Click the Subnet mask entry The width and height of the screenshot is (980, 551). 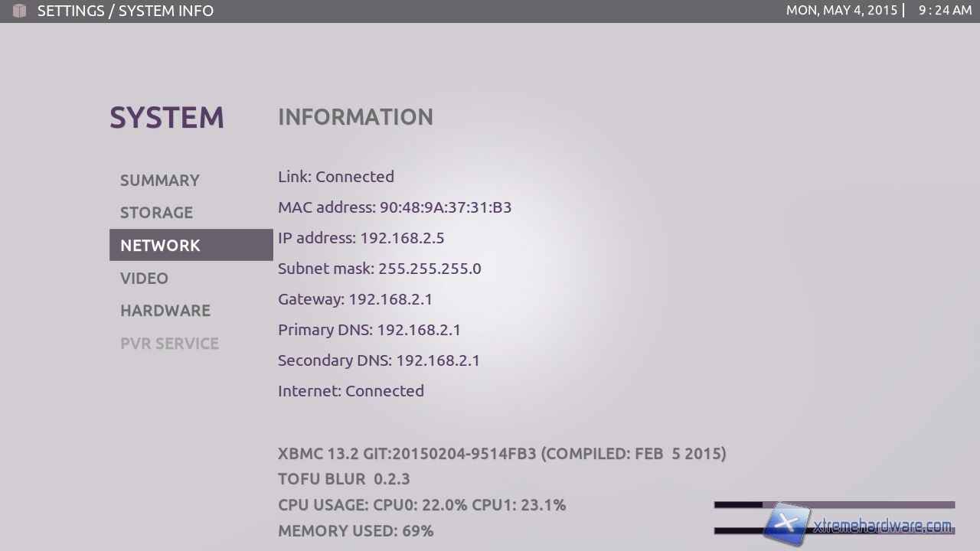[379, 269]
